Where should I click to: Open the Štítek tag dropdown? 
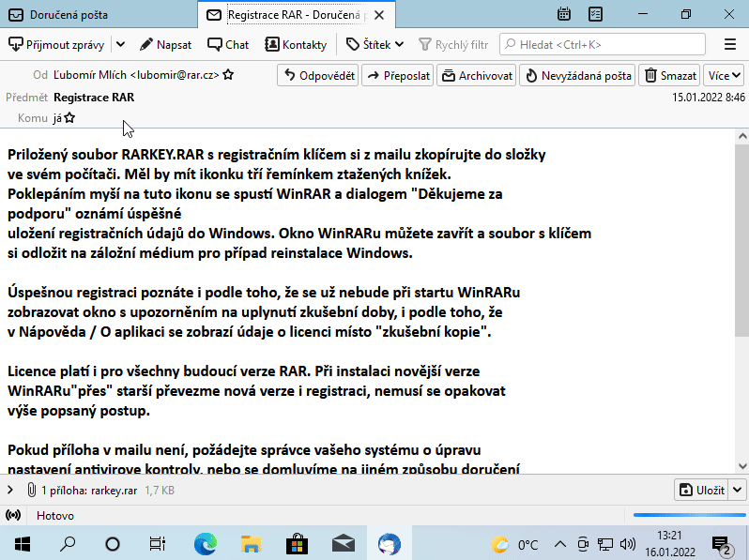pos(375,45)
